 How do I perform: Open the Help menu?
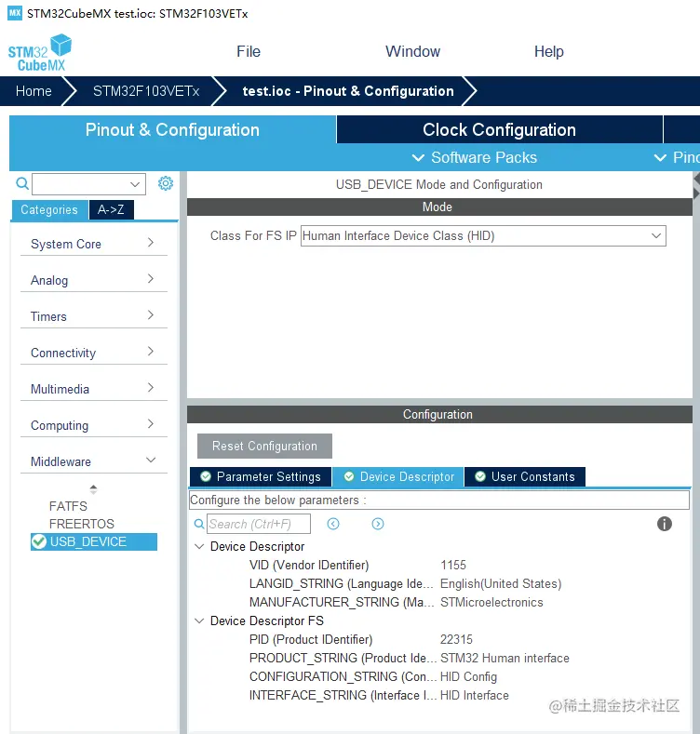pos(548,51)
